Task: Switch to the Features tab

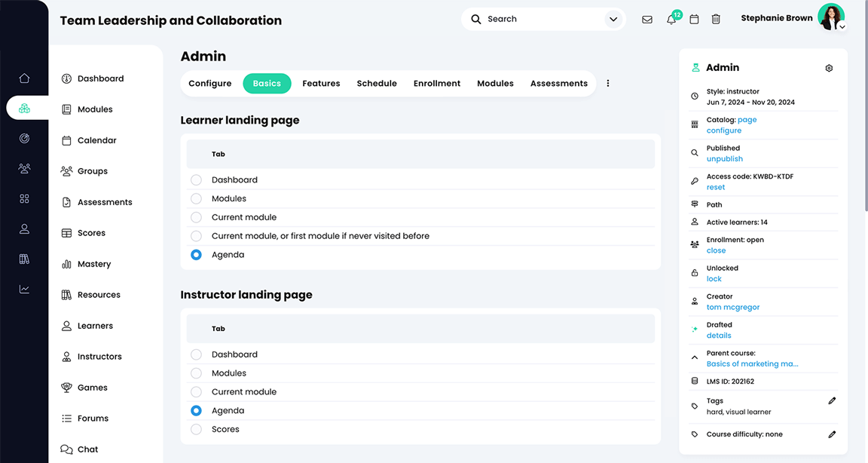Action: pyautogui.click(x=320, y=83)
